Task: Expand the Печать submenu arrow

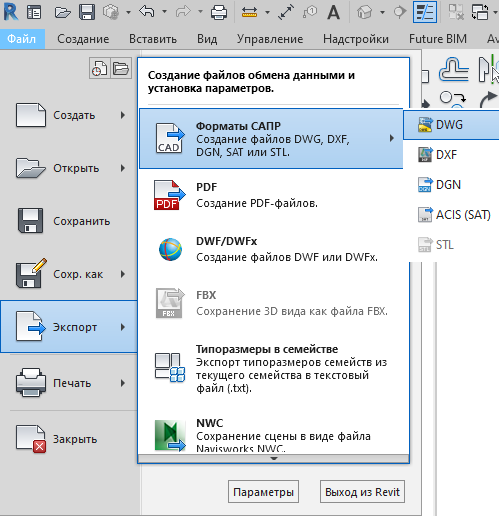Action: click(123, 383)
